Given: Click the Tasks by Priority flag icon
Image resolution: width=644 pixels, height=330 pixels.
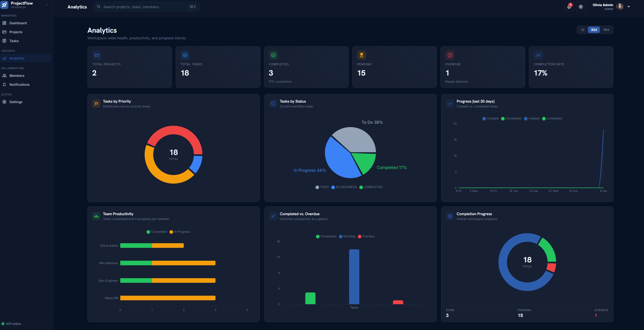Looking at the screenshot, I should 96,104.
